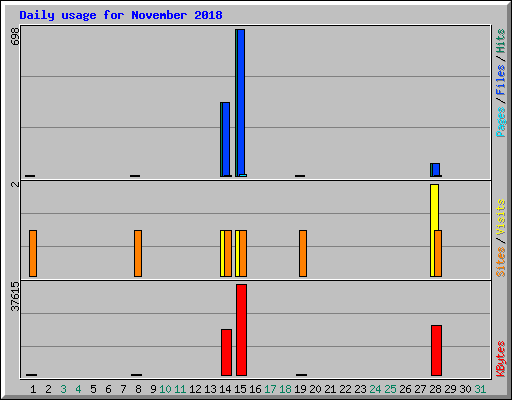The width and height of the screenshot is (512, 400).
Task: Click the orange Sites bar for day 1
Action: (33, 253)
